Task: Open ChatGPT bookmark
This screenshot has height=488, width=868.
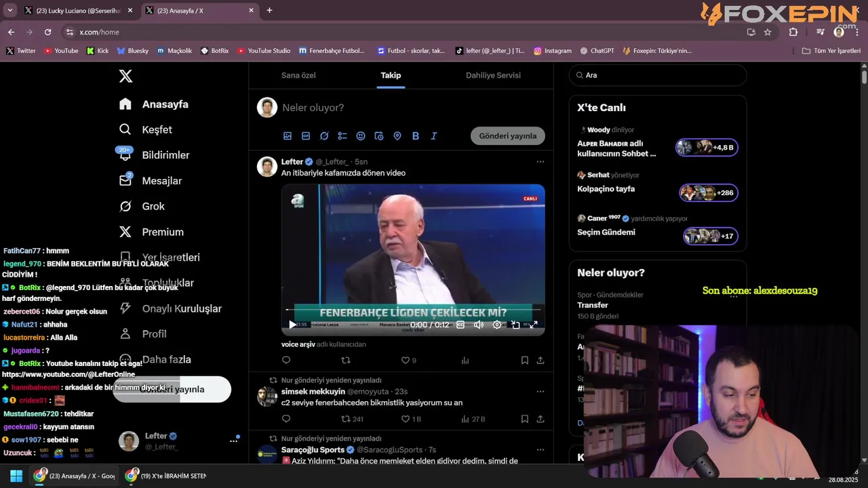Action: point(597,51)
